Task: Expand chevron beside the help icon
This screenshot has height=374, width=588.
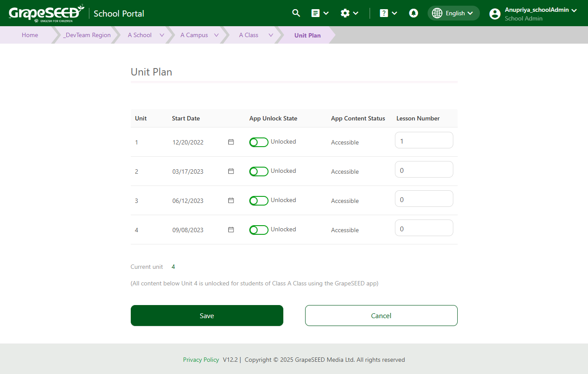Action: pyautogui.click(x=394, y=13)
